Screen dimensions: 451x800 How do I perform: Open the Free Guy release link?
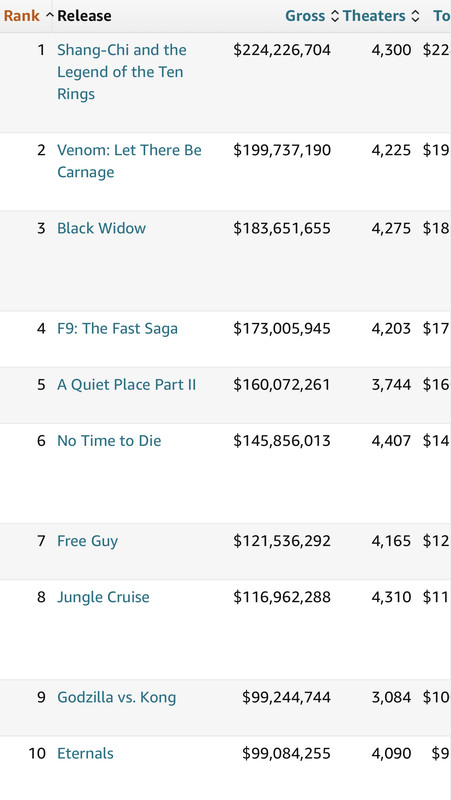click(x=88, y=541)
